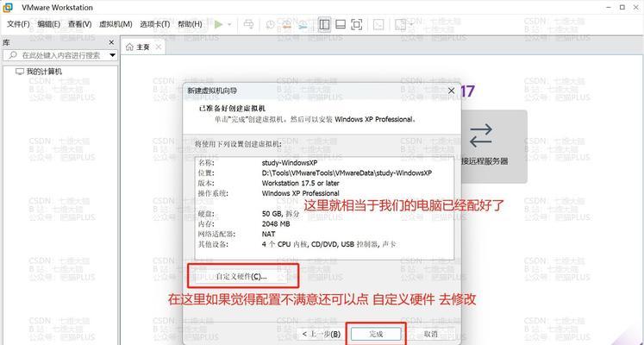Close the 库 library panel
This screenshot has width=644, height=345.
point(111,42)
